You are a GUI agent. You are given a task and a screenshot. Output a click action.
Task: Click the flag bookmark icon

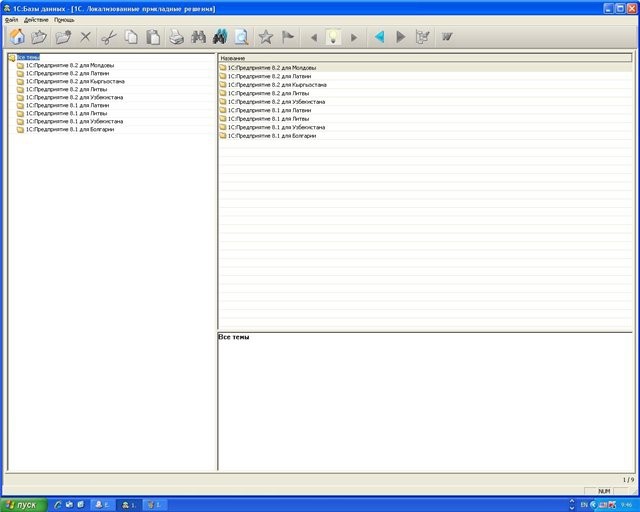coord(288,37)
